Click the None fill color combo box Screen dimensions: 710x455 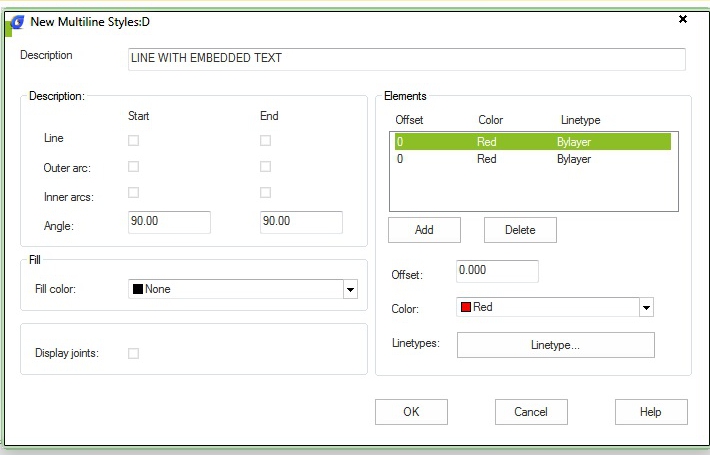tap(243, 289)
